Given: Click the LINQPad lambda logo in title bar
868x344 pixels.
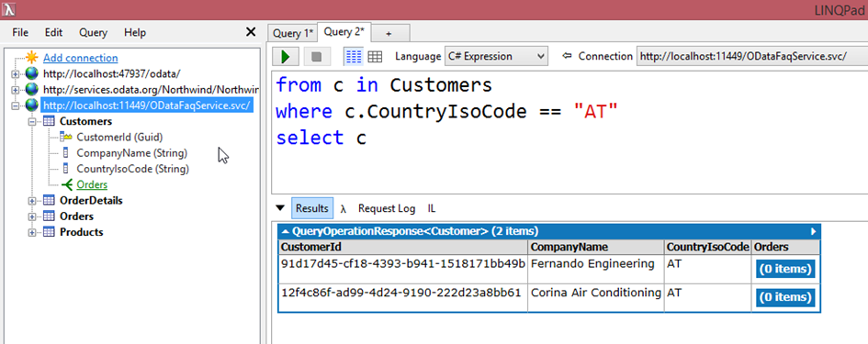Looking at the screenshot, I should (8, 9).
